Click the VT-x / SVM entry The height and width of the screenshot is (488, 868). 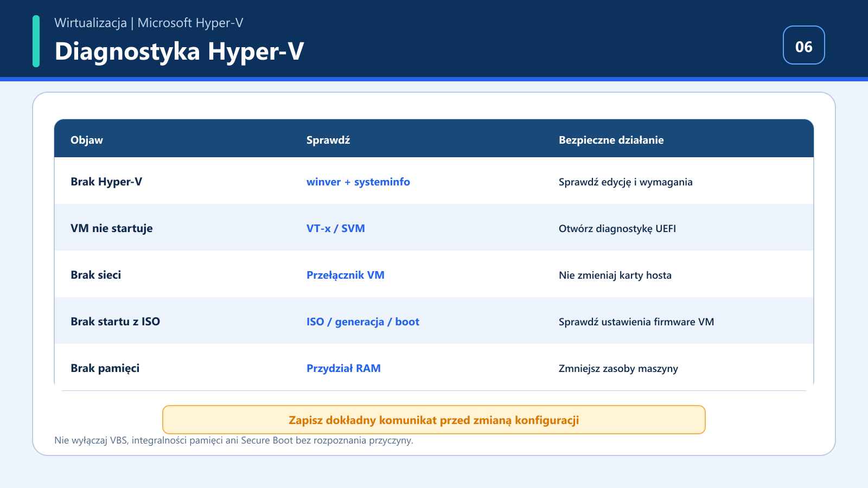pyautogui.click(x=336, y=228)
